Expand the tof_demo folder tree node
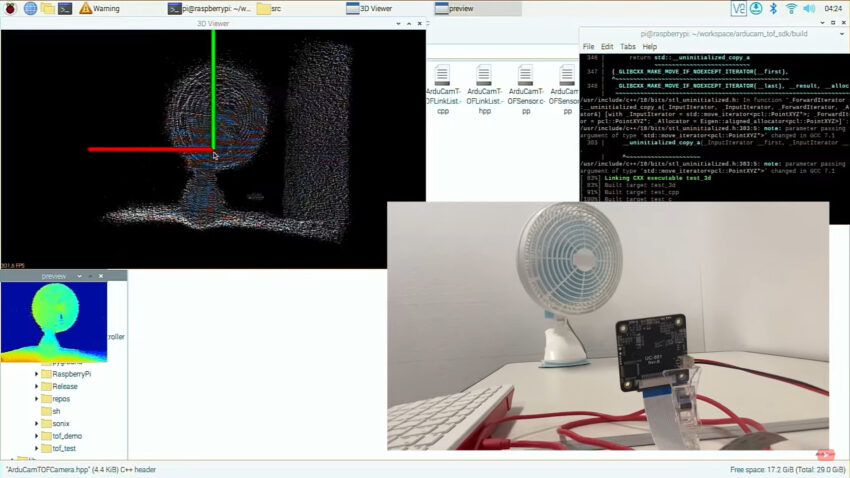Image resolution: width=850 pixels, height=478 pixels. [37, 436]
